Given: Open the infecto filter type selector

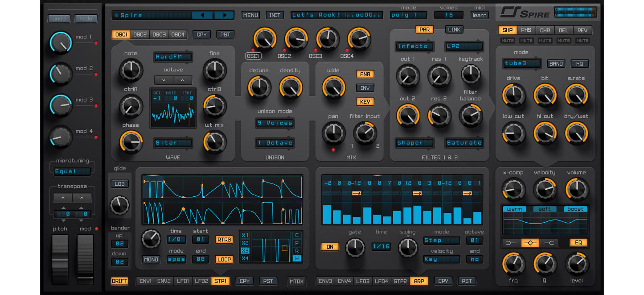Looking at the screenshot, I should pyautogui.click(x=414, y=46).
